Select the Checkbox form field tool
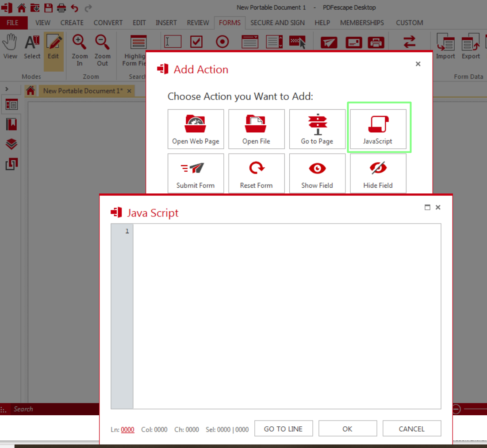 pyautogui.click(x=196, y=41)
